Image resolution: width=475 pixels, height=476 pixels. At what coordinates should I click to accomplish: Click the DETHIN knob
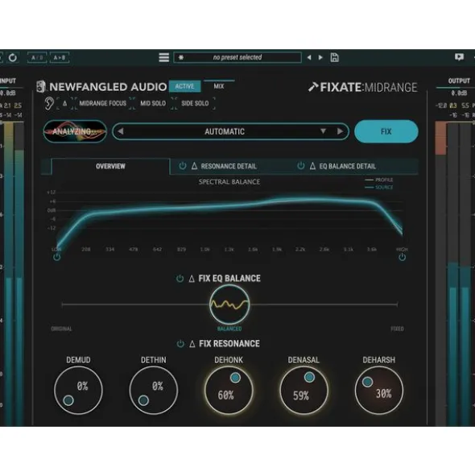(154, 390)
